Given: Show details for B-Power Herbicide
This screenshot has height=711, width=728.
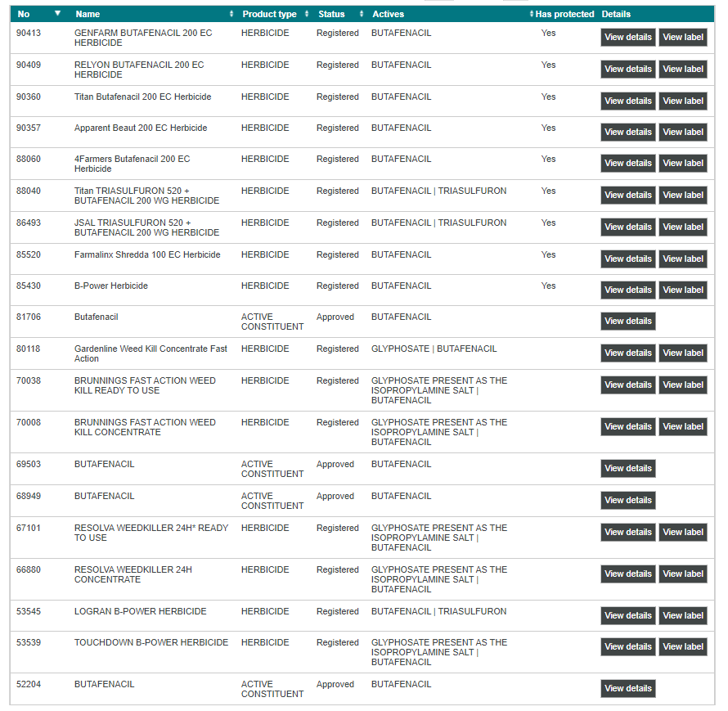Looking at the screenshot, I should point(627,290).
